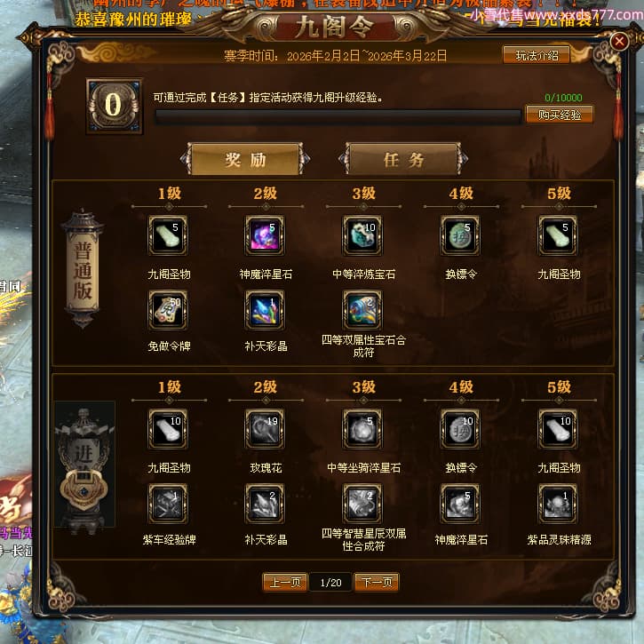Close the 九阁令 window with red X
This screenshot has width=644, height=644.
619,41
